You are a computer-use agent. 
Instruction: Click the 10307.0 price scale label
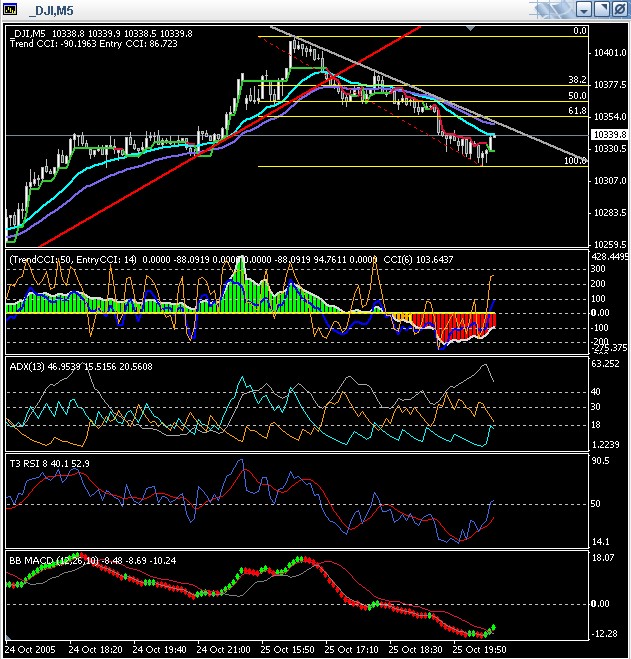coord(610,181)
